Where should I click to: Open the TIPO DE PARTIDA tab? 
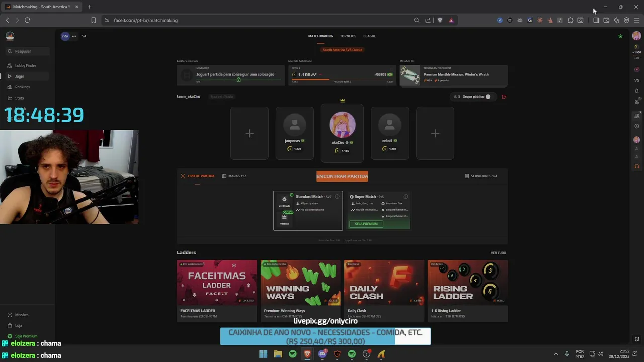[198, 176]
